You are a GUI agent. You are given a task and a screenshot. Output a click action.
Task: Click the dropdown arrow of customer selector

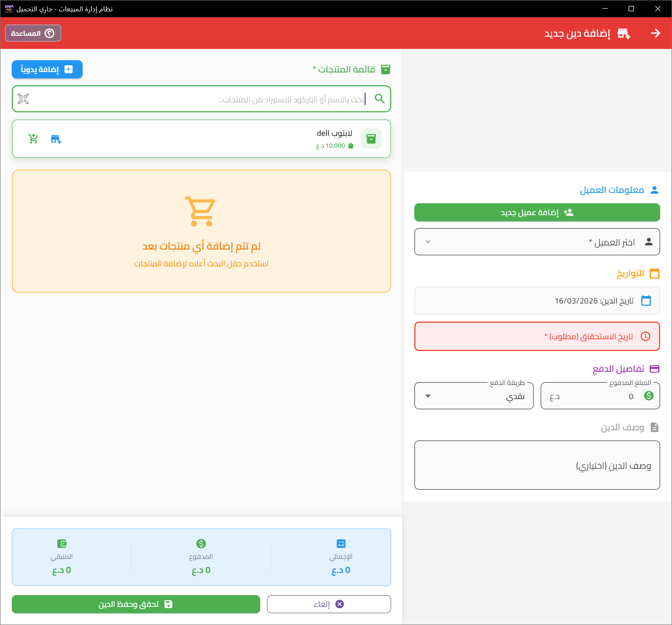pos(428,242)
